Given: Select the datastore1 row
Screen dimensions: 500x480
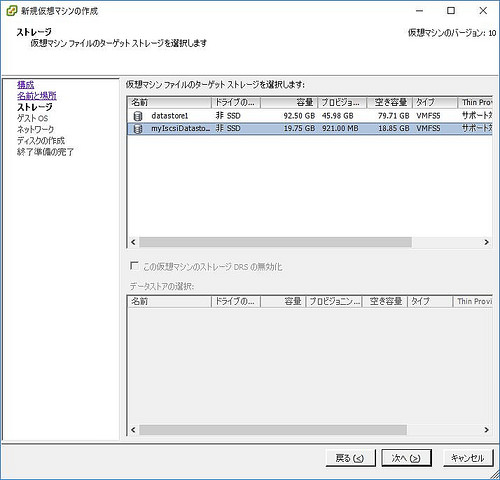Looking at the screenshot, I should pos(310,116).
